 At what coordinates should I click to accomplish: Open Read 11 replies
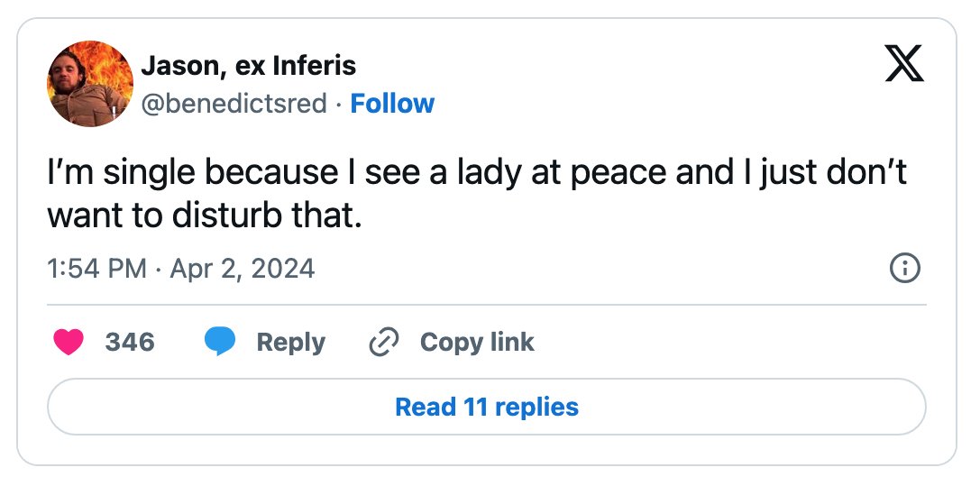(x=487, y=407)
